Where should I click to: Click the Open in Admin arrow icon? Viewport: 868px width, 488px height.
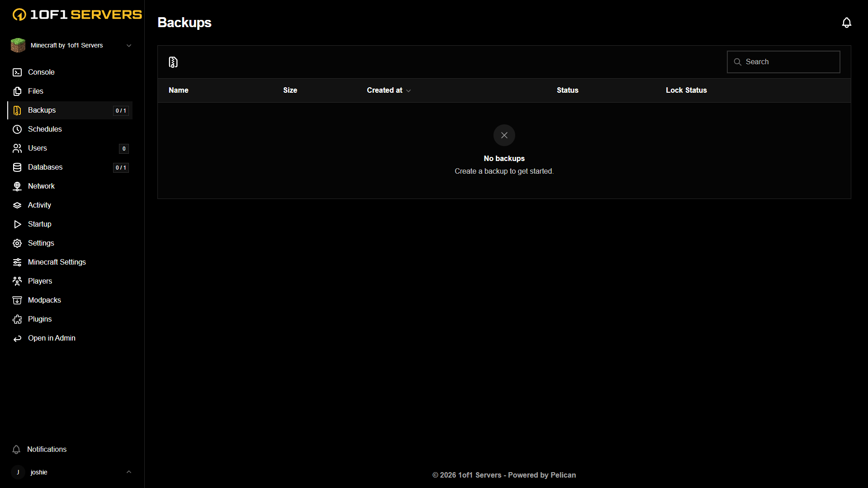click(x=17, y=338)
